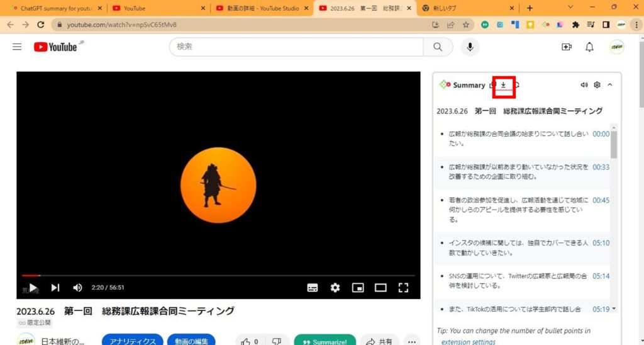
Task: Open the tab search chevron dropdown
Action: (570, 7)
